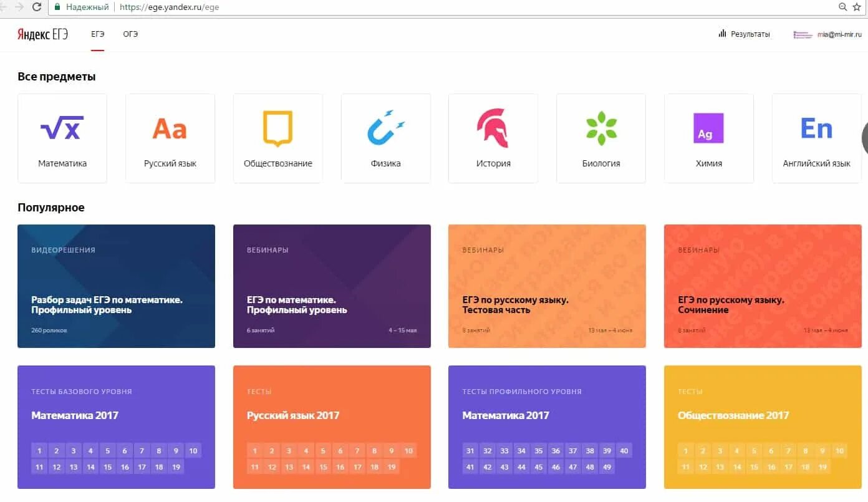This screenshot has width=868, height=502.
Task: Select test 8 in Русский язык 2017
Action: [x=374, y=451]
